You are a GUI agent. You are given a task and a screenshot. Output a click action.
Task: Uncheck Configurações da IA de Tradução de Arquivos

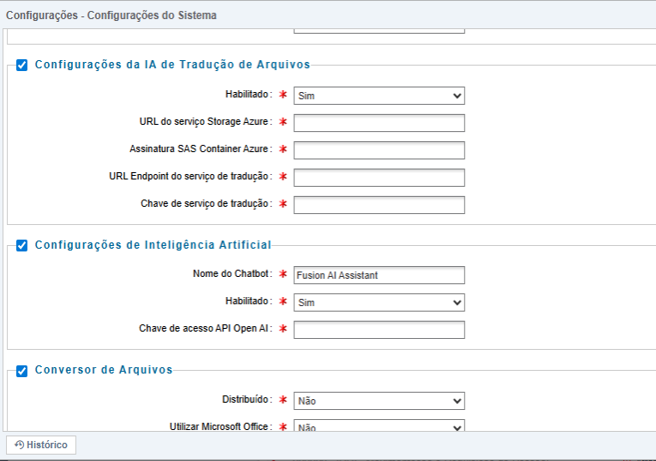pos(22,65)
